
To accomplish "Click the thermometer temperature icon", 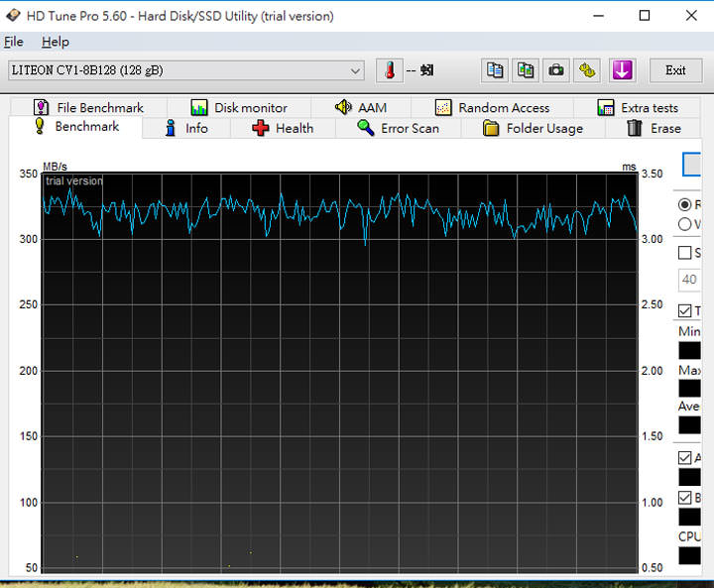I will [390, 70].
